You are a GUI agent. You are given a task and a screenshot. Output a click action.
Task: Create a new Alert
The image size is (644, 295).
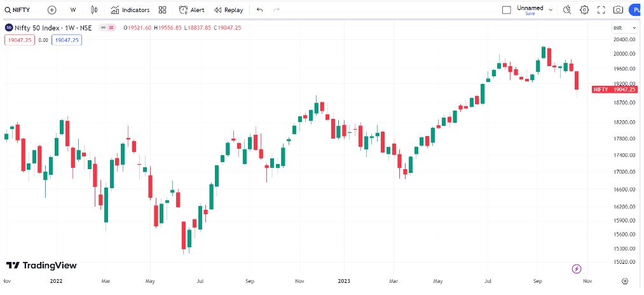coord(192,10)
